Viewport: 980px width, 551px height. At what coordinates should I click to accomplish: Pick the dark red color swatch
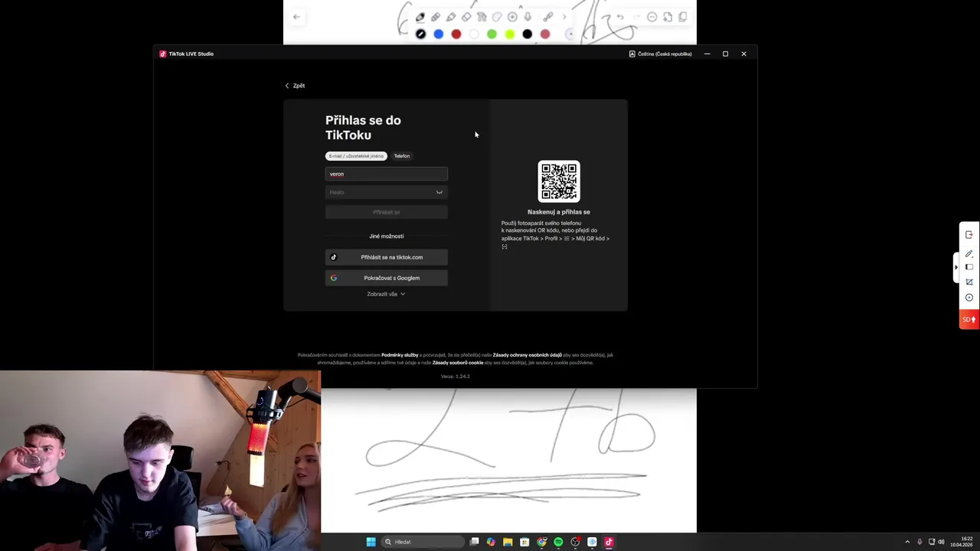click(x=456, y=34)
